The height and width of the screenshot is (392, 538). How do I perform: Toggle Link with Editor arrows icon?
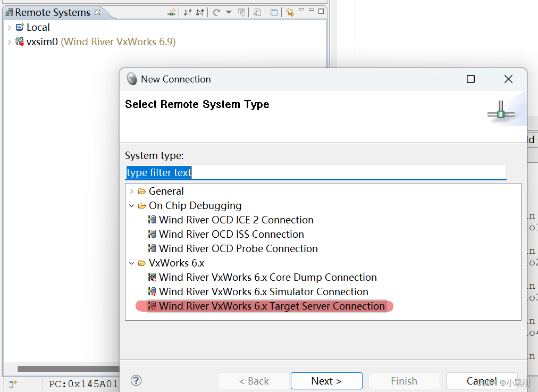coord(290,13)
